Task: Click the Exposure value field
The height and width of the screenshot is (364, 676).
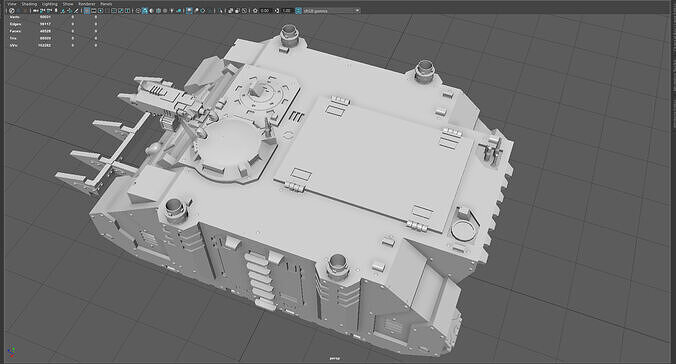Action: (265, 11)
